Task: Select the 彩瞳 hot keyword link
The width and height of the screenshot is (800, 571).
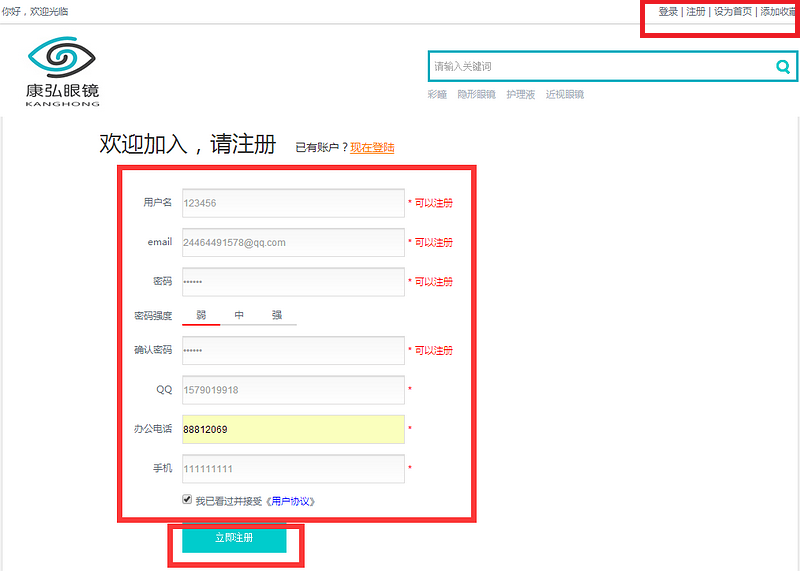Action: point(437,95)
